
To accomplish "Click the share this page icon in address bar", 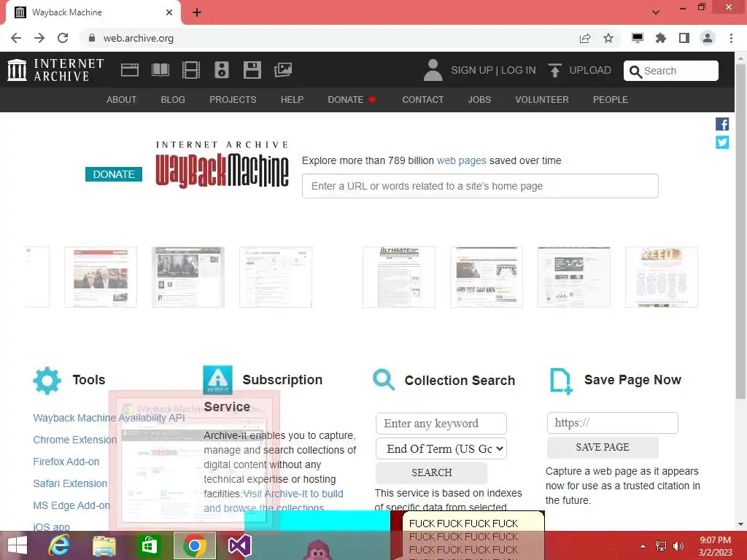I will [x=585, y=38].
